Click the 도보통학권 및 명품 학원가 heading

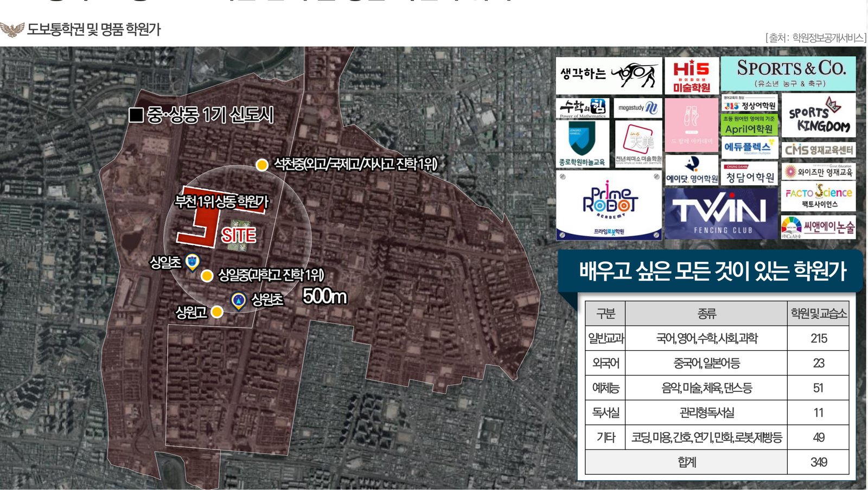tap(94, 29)
